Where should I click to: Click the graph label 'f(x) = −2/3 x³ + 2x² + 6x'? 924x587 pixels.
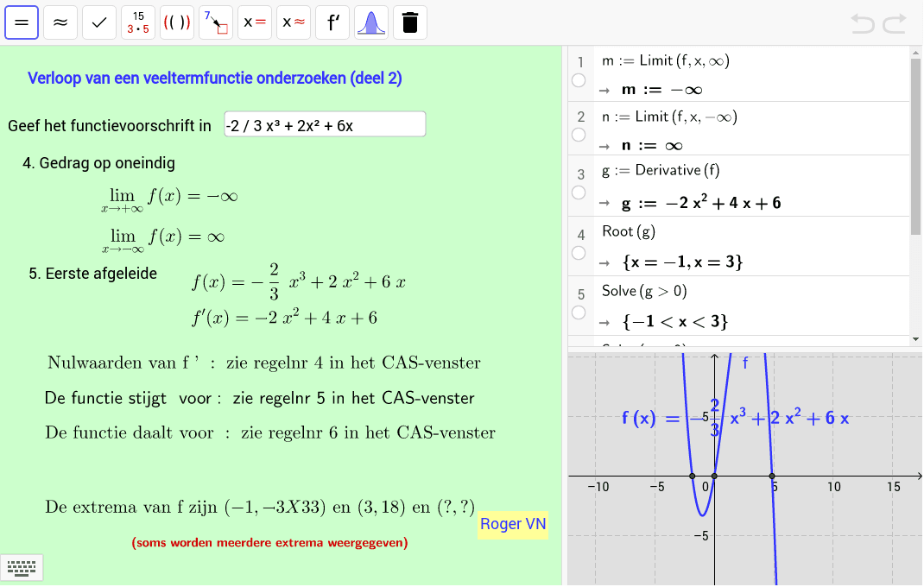(736, 417)
